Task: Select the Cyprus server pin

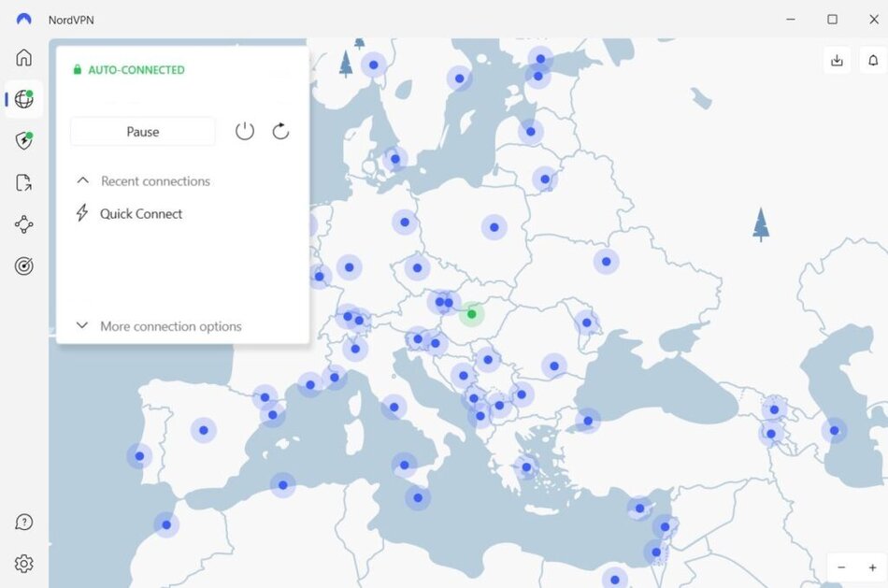Action: 639,509
